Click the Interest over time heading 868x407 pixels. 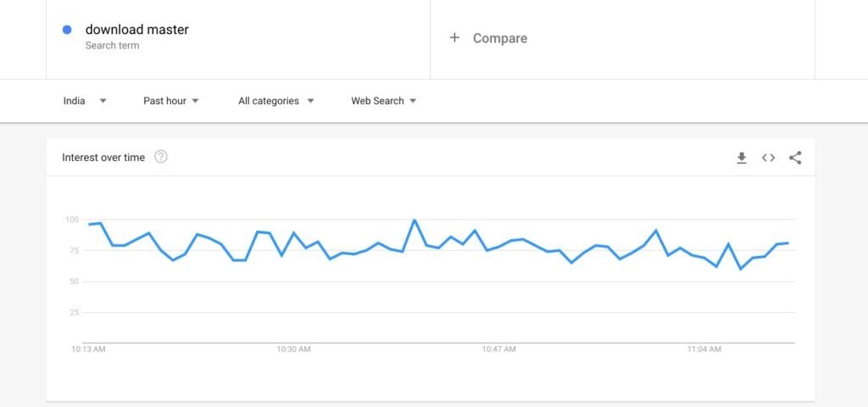tap(103, 157)
